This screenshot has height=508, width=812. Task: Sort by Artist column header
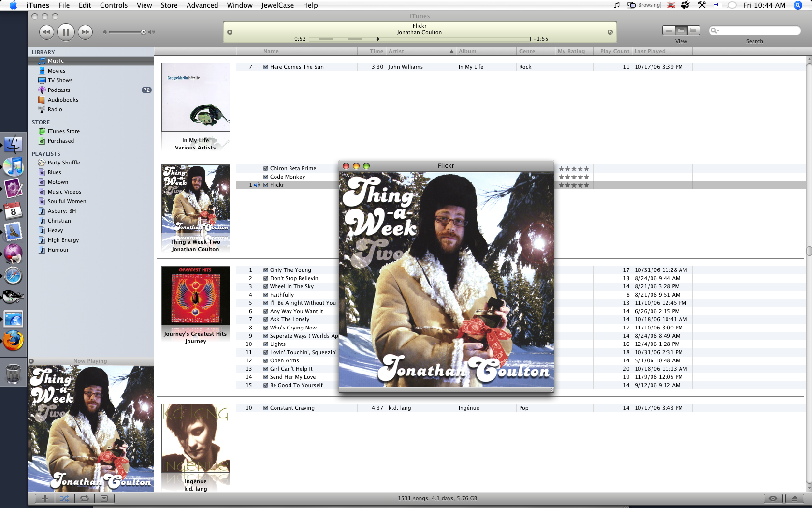(420, 51)
